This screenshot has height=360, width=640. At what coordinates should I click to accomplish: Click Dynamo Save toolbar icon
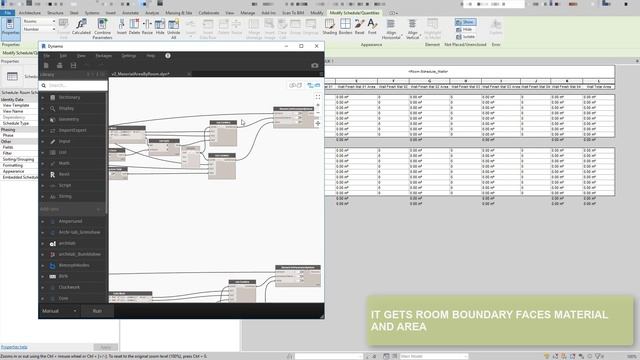pyautogui.click(x=73, y=66)
